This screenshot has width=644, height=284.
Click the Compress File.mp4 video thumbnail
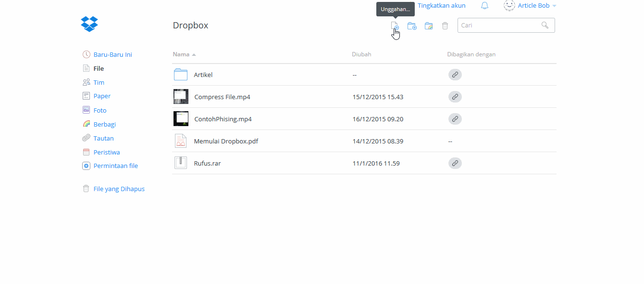[x=181, y=96]
